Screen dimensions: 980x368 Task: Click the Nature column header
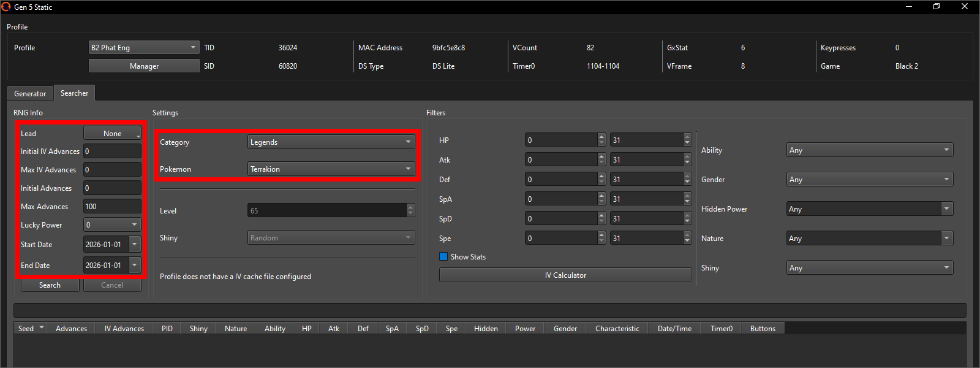[236, 328]
